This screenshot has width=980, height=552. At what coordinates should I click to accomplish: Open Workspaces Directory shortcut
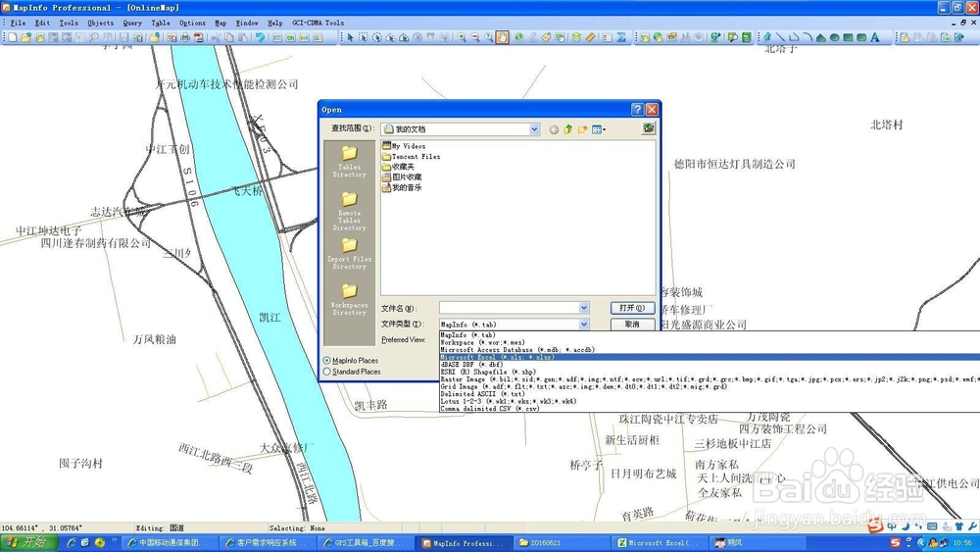pos(350,299)
